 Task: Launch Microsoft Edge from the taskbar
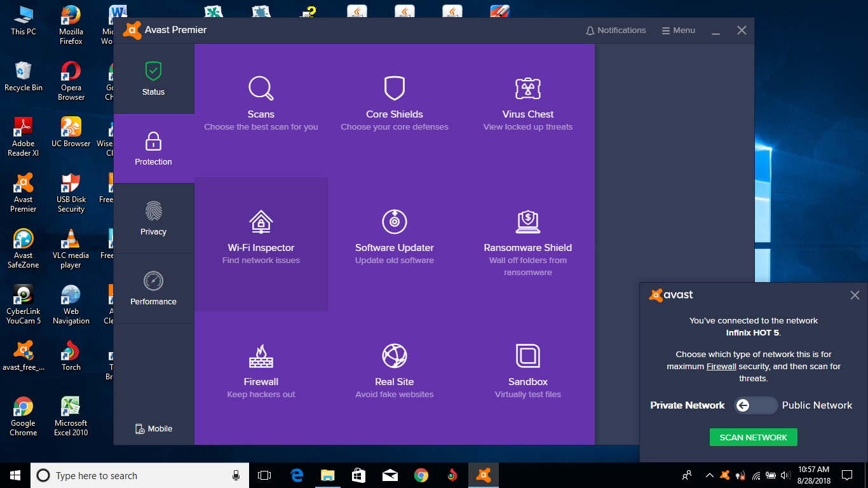pyautogui.click(x=297, y=475)
